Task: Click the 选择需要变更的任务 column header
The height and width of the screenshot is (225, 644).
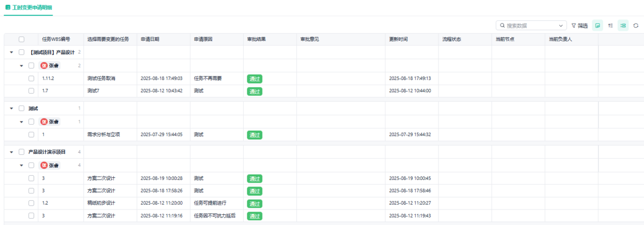Action: point(108,39)
